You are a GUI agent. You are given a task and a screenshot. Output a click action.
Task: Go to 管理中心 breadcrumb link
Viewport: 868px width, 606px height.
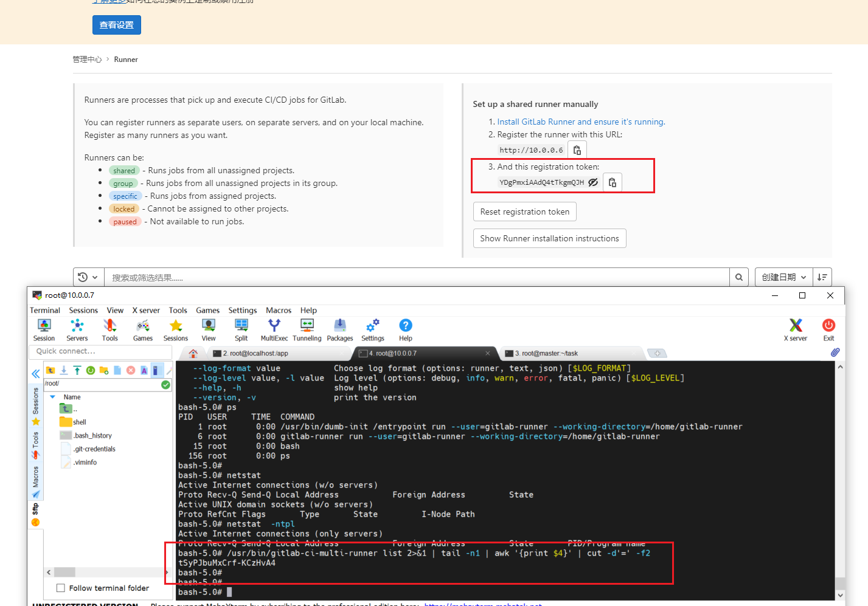tap(87, 60)
